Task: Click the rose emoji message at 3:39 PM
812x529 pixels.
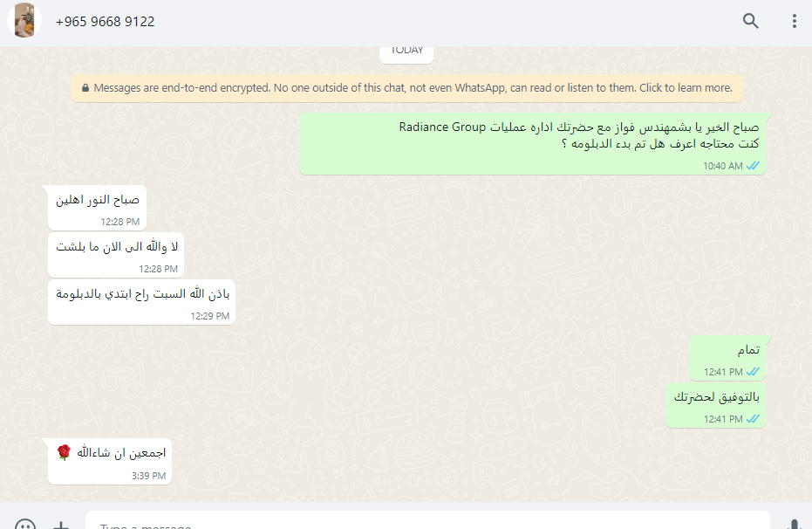Action: coord(110,462)
